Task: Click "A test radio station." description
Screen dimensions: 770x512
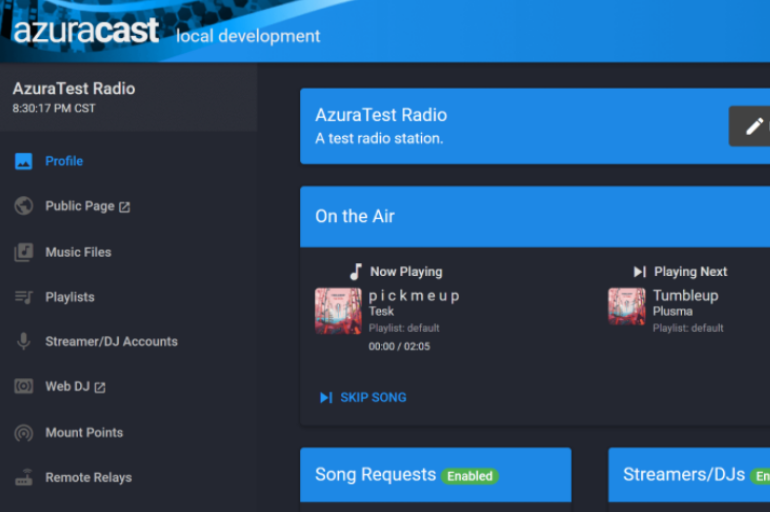Action: pos(379,138)
